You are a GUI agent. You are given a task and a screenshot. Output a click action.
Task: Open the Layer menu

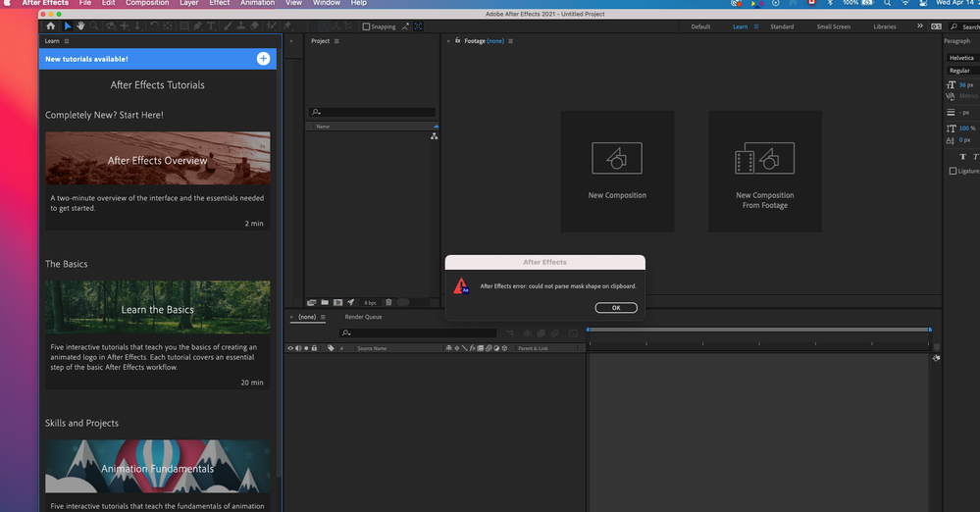pyautogui.click(x=188, y=3)
